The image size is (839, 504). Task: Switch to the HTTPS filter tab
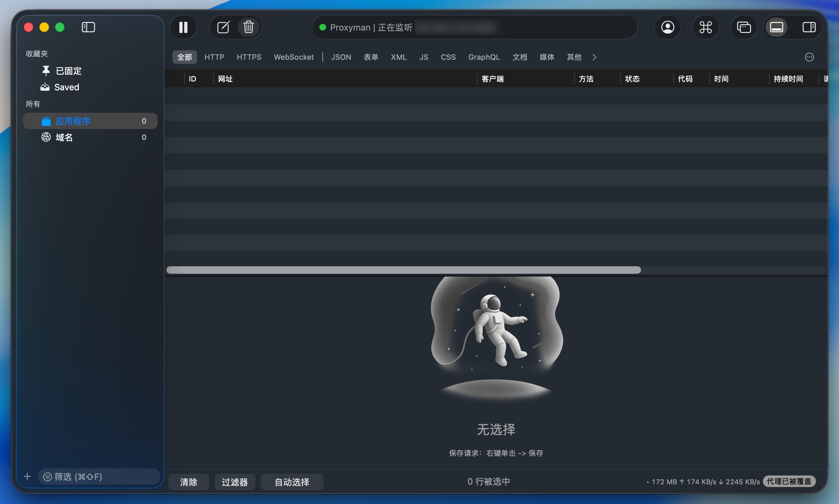(249, 57)
